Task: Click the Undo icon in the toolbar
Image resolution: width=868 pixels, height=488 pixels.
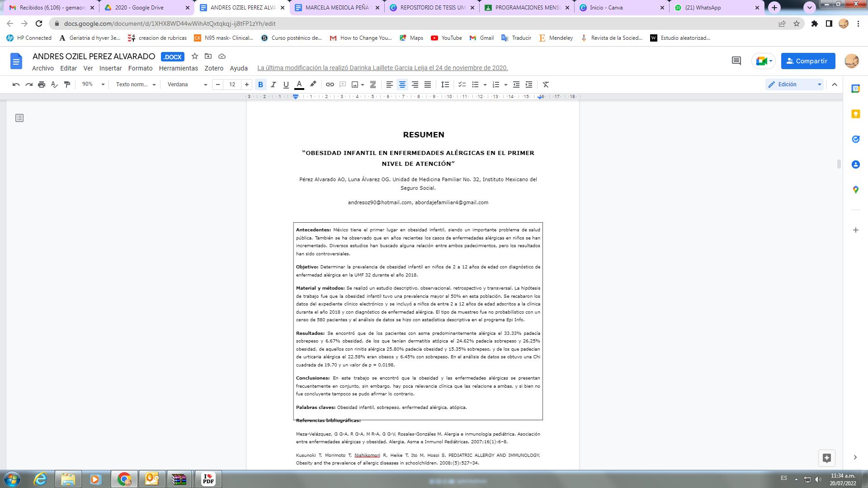Action: (x=16, y=84)
